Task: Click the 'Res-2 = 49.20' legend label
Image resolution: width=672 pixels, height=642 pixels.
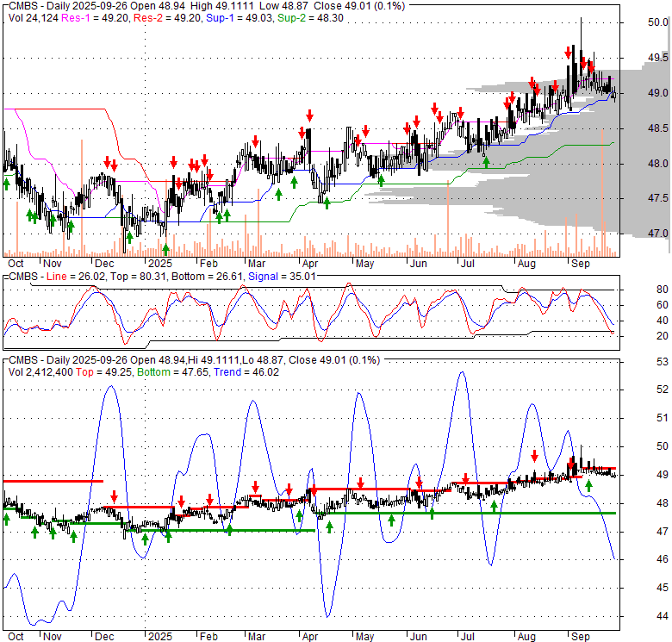Action: (x=167, y=18)
